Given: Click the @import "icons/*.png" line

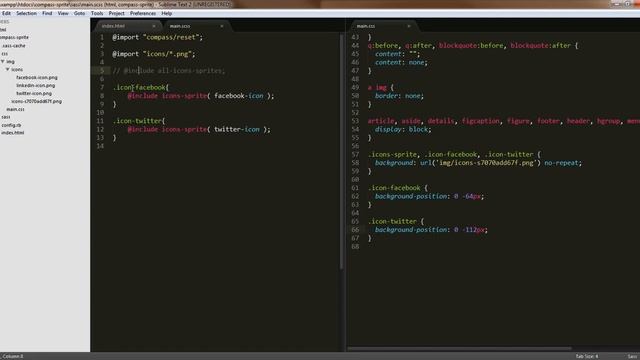Looking at the screenshot, I should (x=154, y=54).
